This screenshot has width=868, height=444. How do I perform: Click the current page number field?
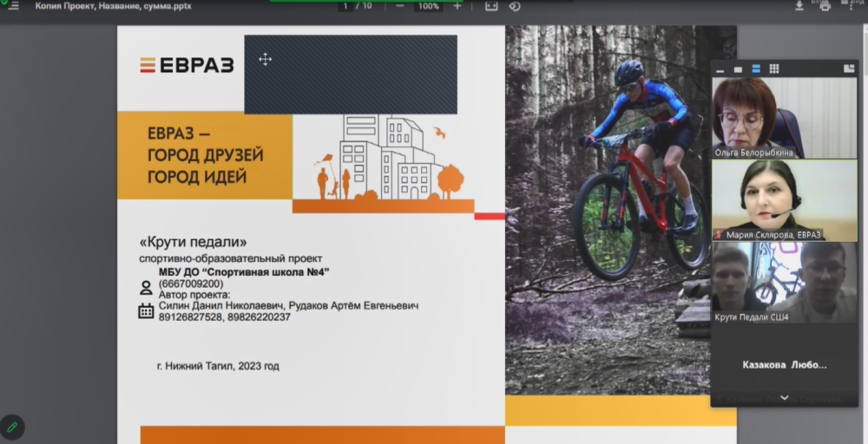click(346, 6)
